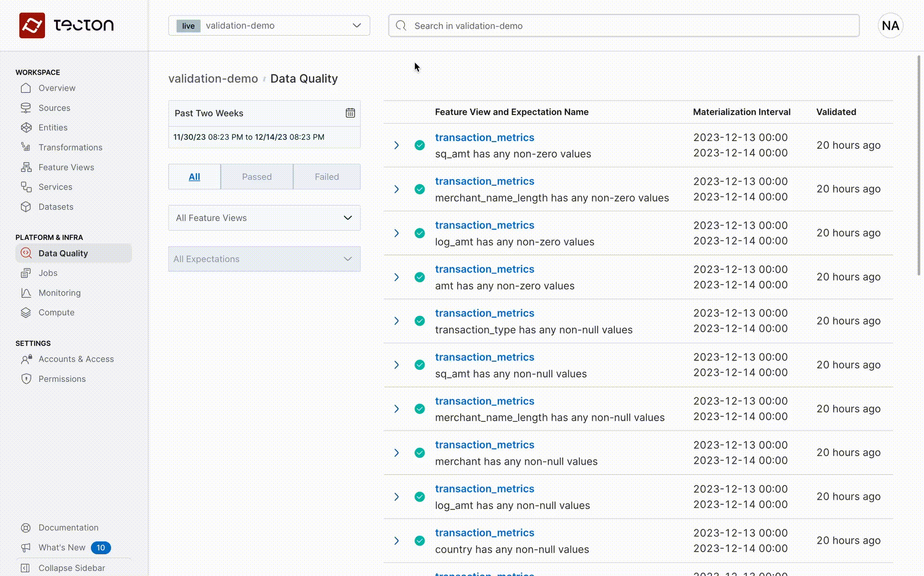
Task: Click the Documentation lifebuoy icon
Action: pyautogui.click(x=26, y=528)
